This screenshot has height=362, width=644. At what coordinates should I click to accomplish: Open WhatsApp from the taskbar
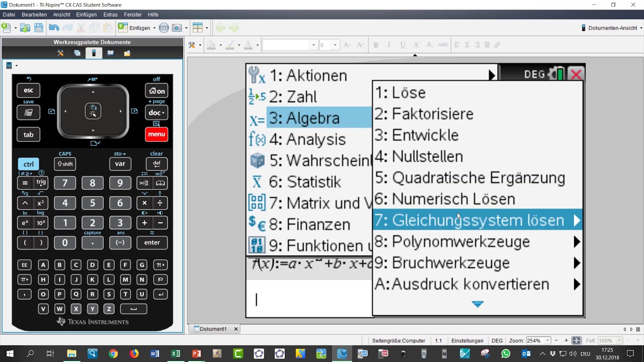(x=506, y=354)
